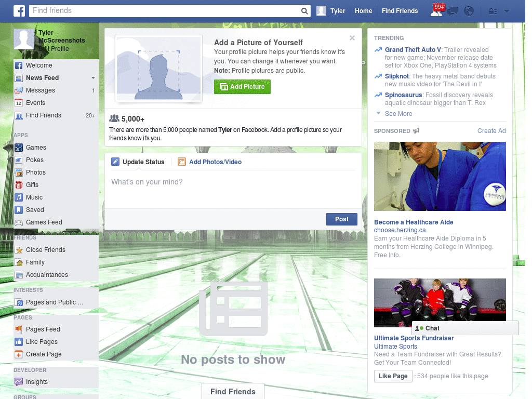Open News Feed in the sidebar
The height and width of the screenshot is (399, 532).
(x=43, y=78)
